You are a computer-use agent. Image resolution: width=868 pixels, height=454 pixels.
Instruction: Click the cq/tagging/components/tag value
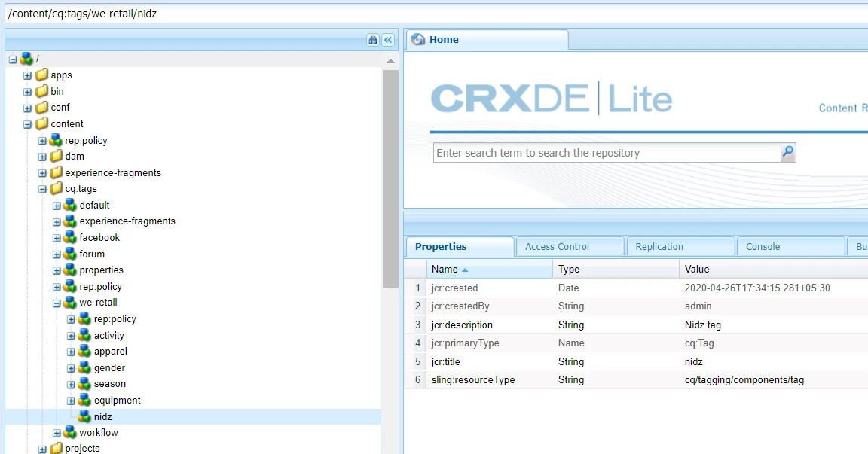coord(744,380)
